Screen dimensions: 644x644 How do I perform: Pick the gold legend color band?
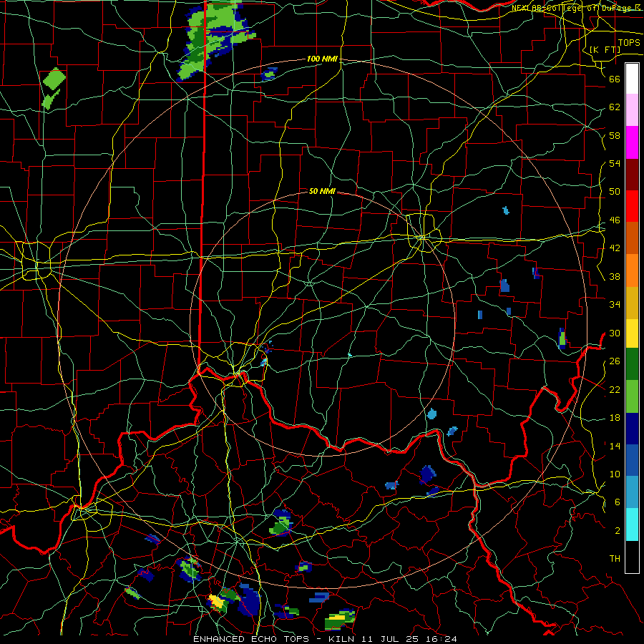632,303
